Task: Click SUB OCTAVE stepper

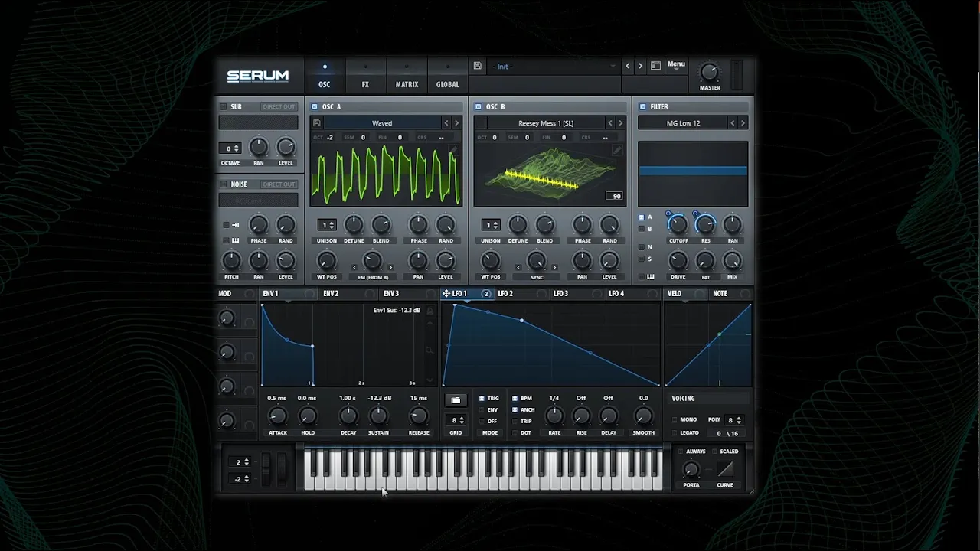Action: point(230,148)
